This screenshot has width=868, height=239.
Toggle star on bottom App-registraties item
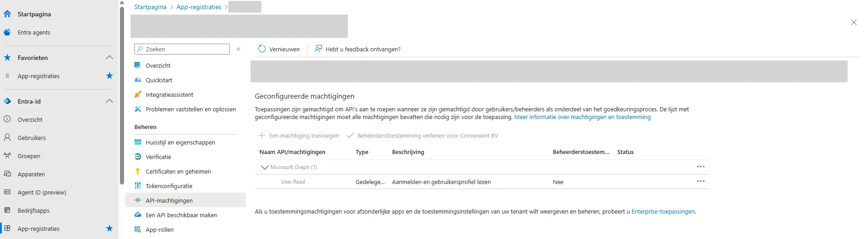[109, 229]
